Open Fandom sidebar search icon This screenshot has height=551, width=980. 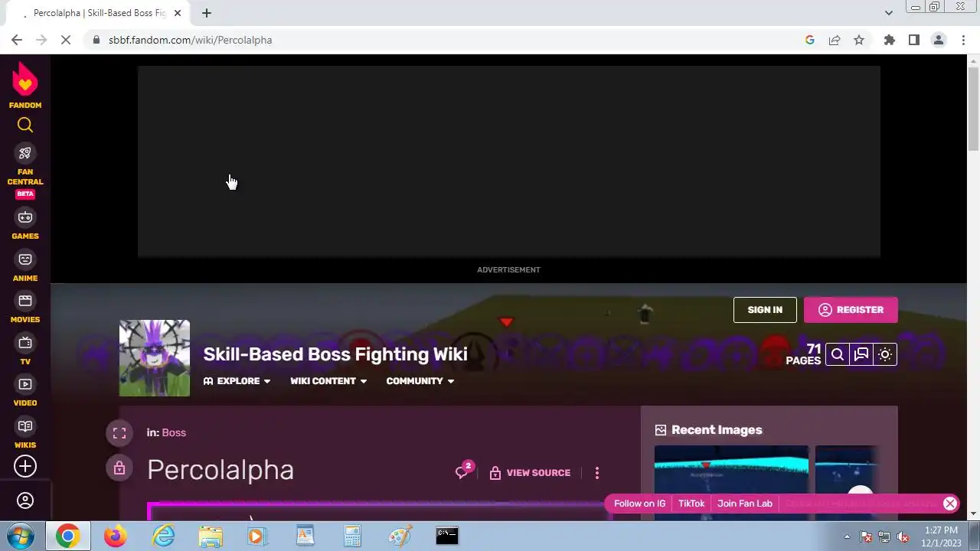tap(25, 125)
